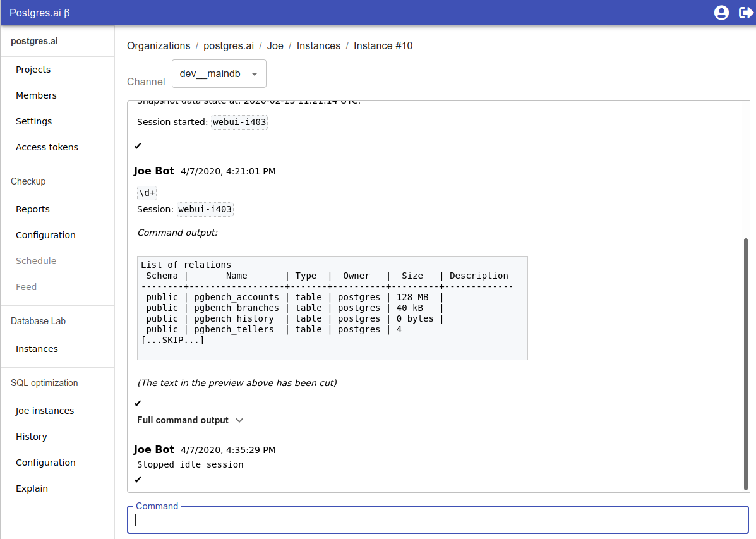This screenshot has height=539, width=756.
Task: Open the Explain page
Action: point(32,488)
